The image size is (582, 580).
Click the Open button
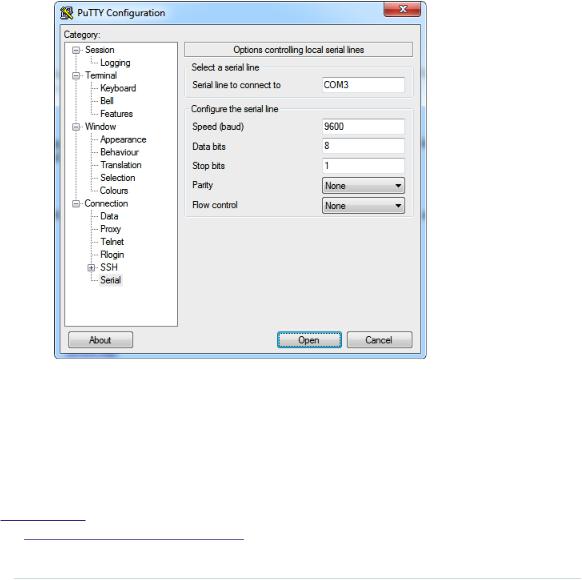tap(309, 340)
